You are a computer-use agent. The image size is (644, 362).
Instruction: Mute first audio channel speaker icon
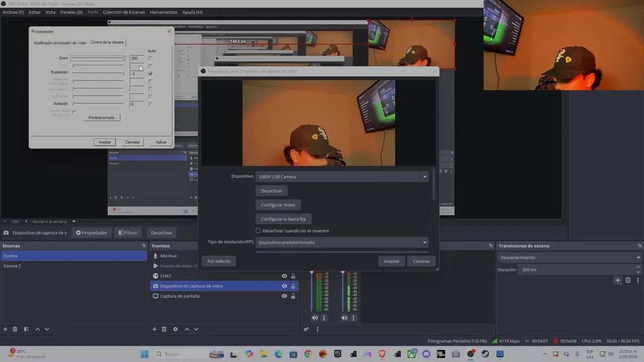315,318
